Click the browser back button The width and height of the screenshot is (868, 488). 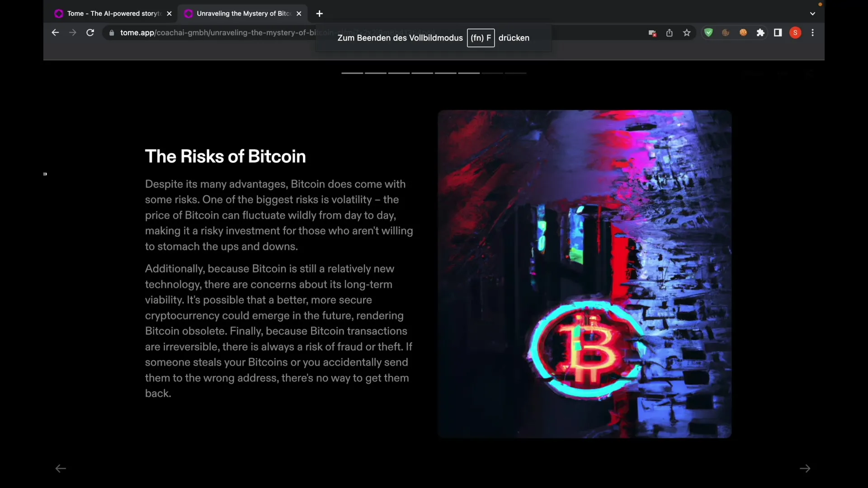click(x=55, y=33)
